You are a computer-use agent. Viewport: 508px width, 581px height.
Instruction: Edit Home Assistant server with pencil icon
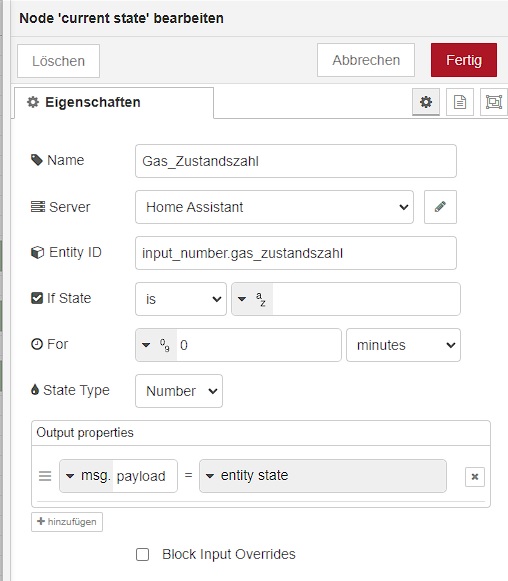pyautogui.click(x=440, y=207)
